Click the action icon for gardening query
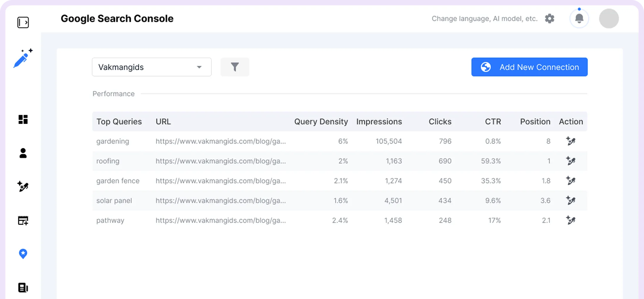 pos(570,141)
